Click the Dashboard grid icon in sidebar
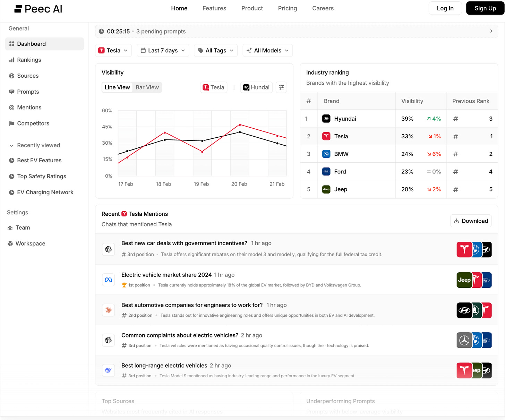The image size is (505, 420). point(12,44)
